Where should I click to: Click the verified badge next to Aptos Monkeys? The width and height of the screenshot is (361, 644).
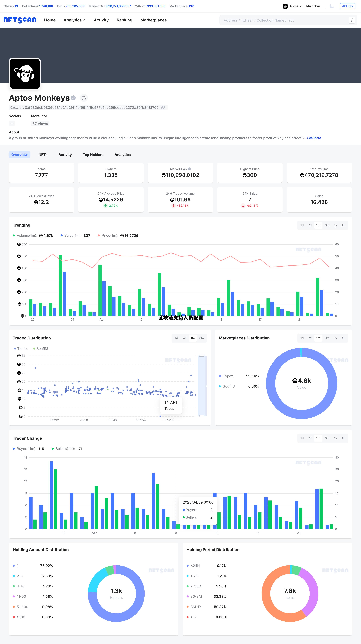pyautogui.click(x=73, y=98)
